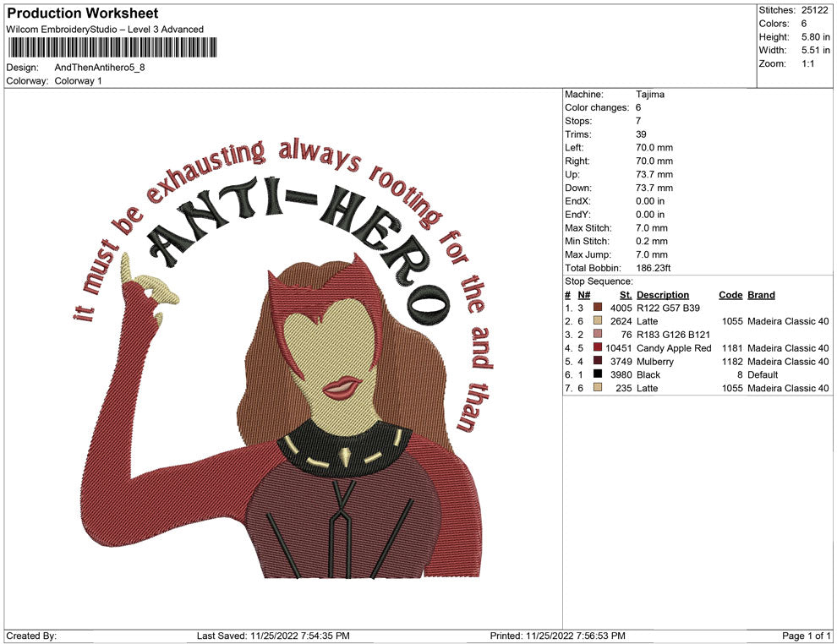The width and height of the screenshot is (837, 644).
Task: Click the 'Brand' column header
Action: pos(761,295)
